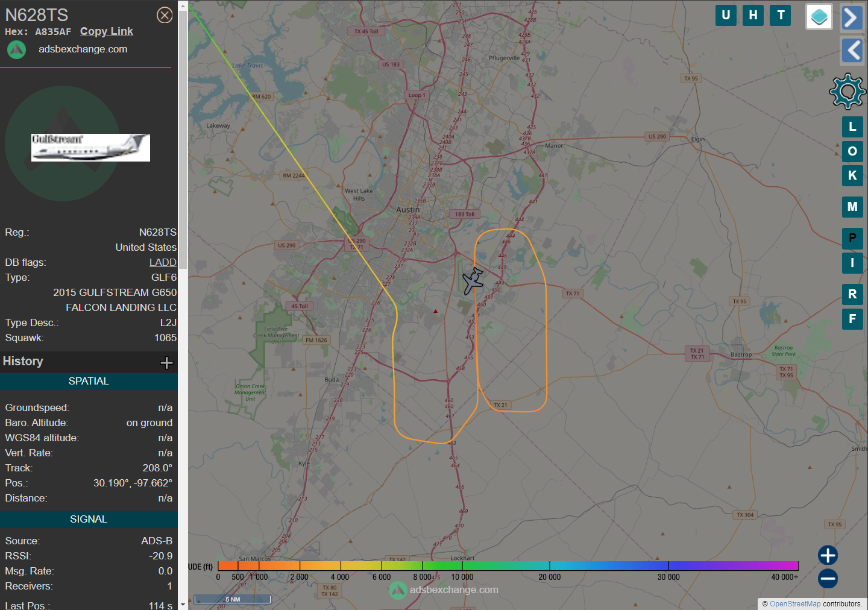Select the type value GLF6
Viewport: 868px width, 610px height.
tap(164, 278)
